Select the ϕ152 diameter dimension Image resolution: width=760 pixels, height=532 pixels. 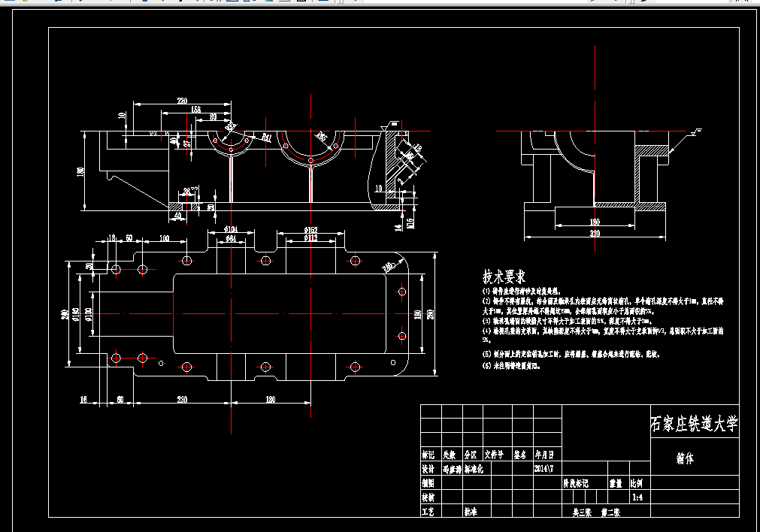310,230
